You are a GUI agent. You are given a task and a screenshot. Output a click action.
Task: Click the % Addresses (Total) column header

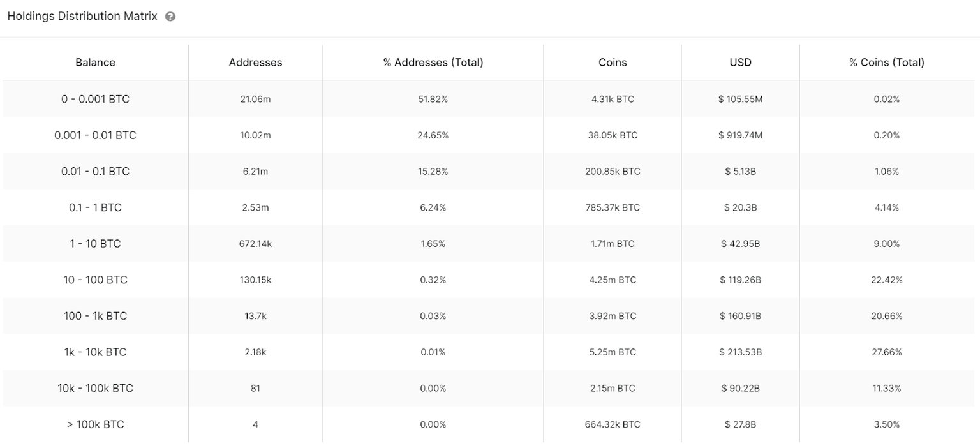[433, 63]
